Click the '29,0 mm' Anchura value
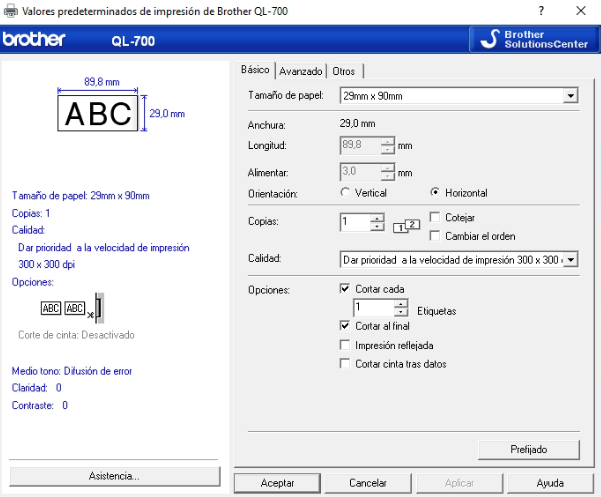 click(x=357, y=124)
